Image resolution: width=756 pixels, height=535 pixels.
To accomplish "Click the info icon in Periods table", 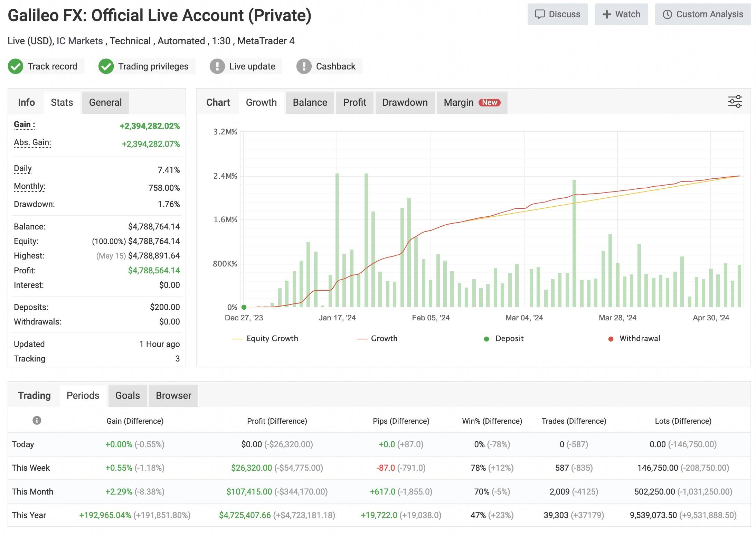I will coord(37,420).
